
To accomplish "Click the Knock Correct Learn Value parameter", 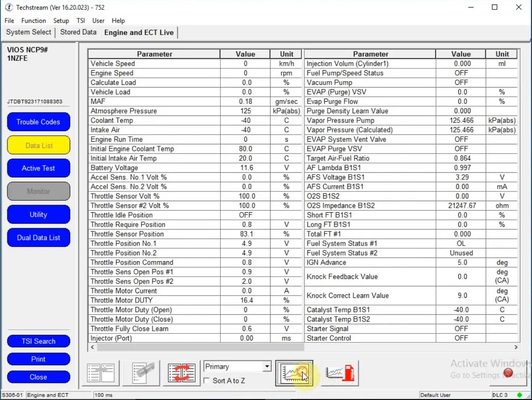I will 370,295.
